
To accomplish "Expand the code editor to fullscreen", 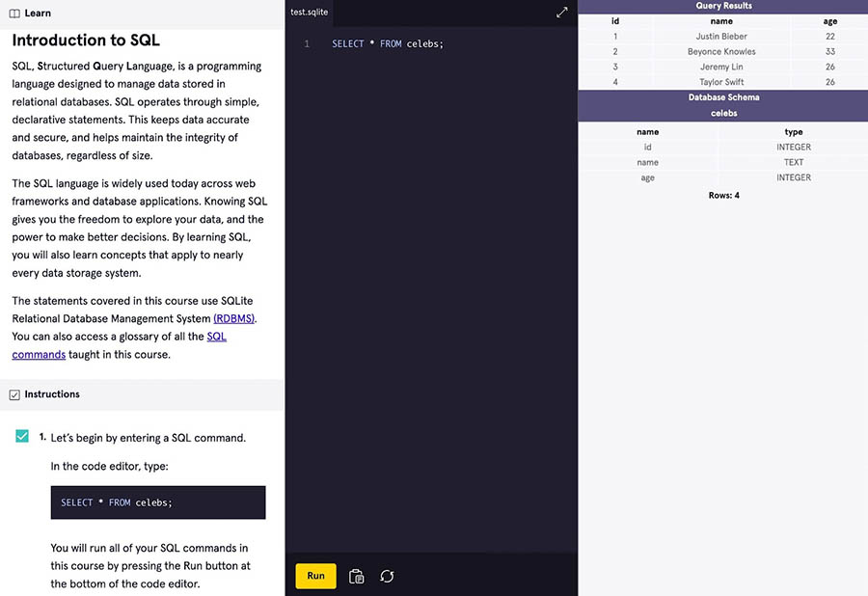I will (x=562, y=13).
